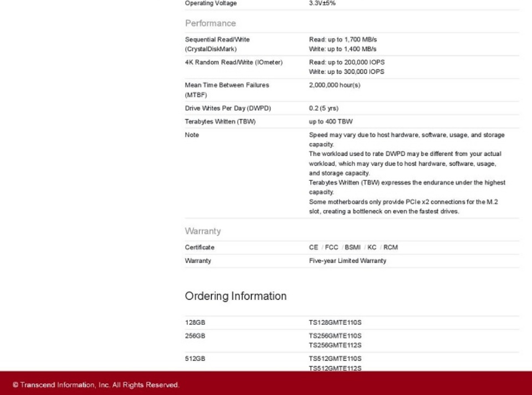Image resolution: width=532 pixels, height=395 pixels.
Task: Click part number TS128GMTE110S
Action: point(335,322)
